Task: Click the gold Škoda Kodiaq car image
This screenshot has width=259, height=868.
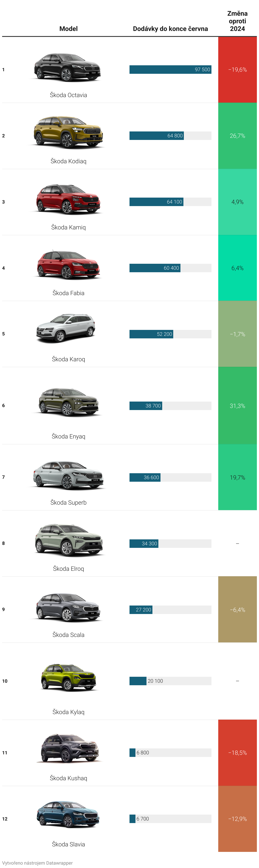Action: tap(68, 132)
